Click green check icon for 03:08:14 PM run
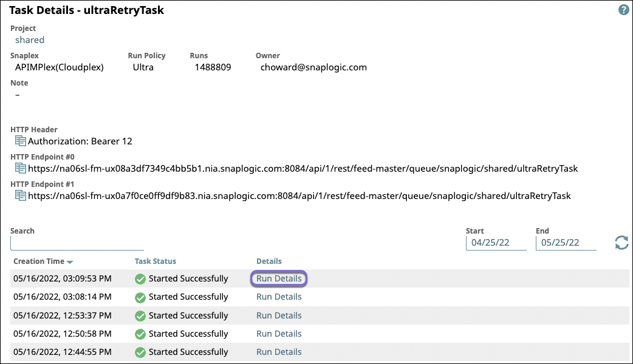633x364 pixels. tap(140, 297)
